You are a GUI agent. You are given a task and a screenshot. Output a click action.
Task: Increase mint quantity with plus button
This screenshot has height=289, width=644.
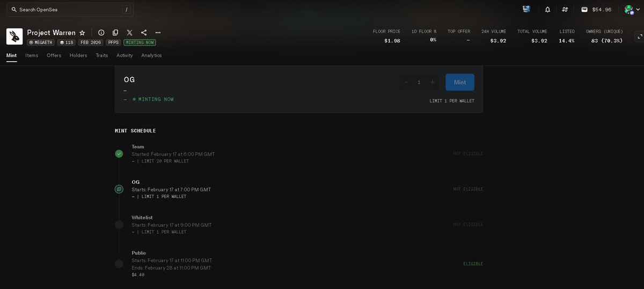click(x=433, y=82)
